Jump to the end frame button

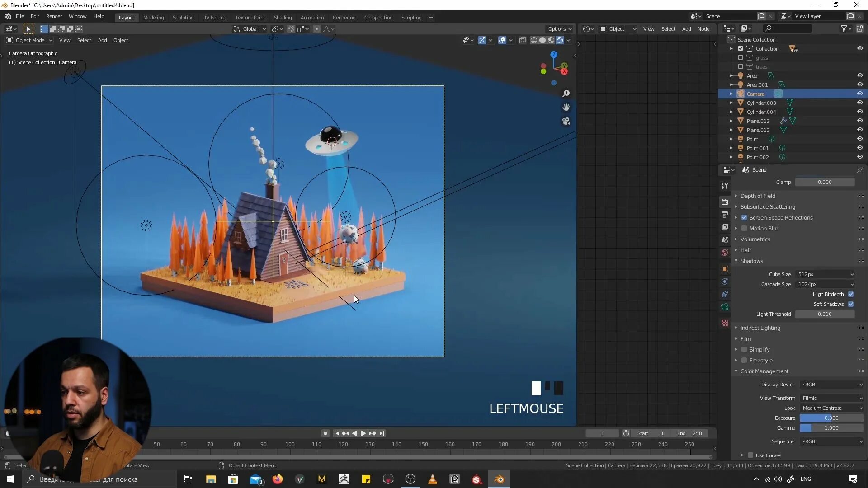382,433
